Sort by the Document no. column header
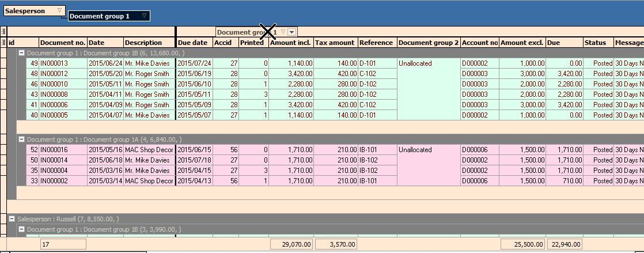Viewport: 644px width, 253px height. tap(62, 43)
